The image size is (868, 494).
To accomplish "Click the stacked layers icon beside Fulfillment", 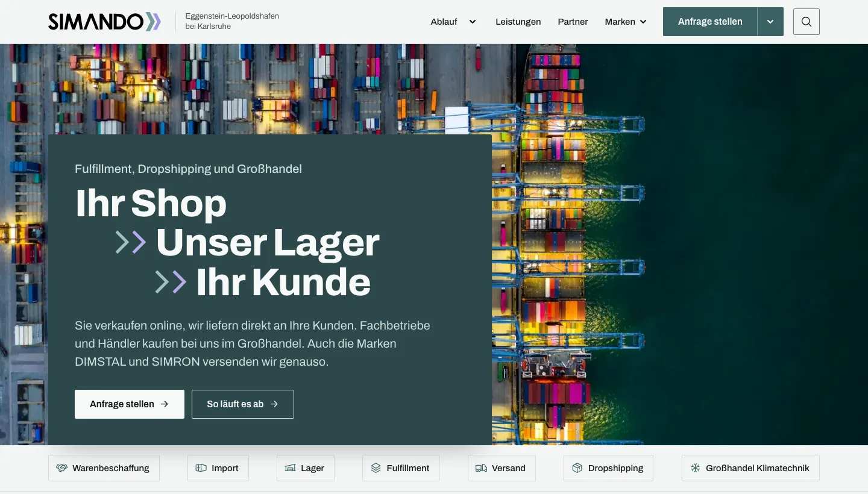I will pos(376,468).
